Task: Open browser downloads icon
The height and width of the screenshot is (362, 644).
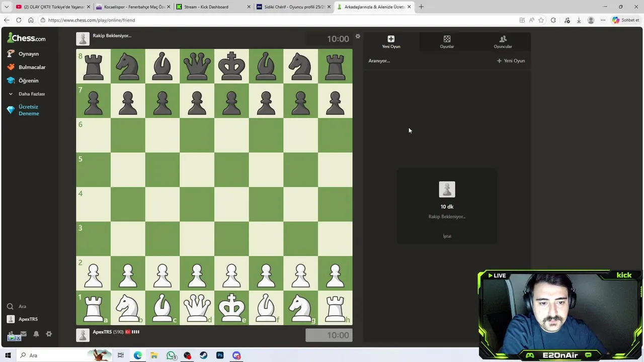Action: coord(579,20)
